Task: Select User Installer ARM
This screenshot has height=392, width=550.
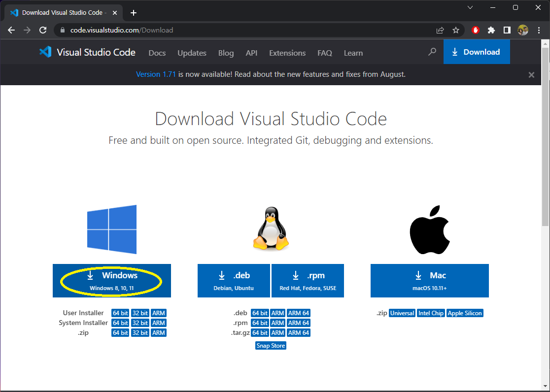Action: pos(159,313)
